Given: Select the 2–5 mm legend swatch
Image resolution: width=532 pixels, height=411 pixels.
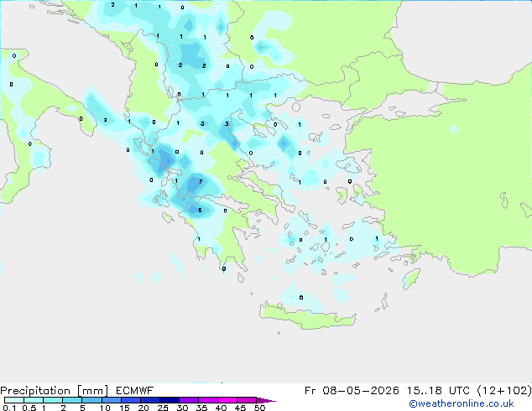Looking at the screenshot, I should pos(72,400).
